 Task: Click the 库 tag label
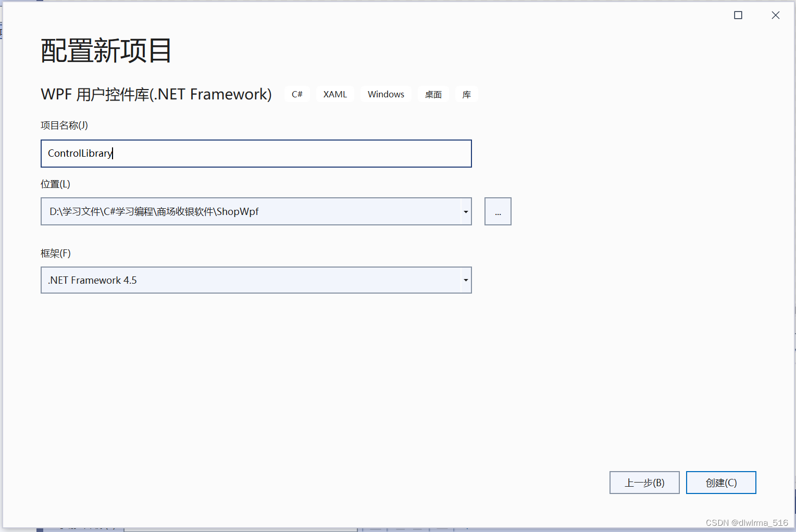pyautogui.click(x=467, y=94)
